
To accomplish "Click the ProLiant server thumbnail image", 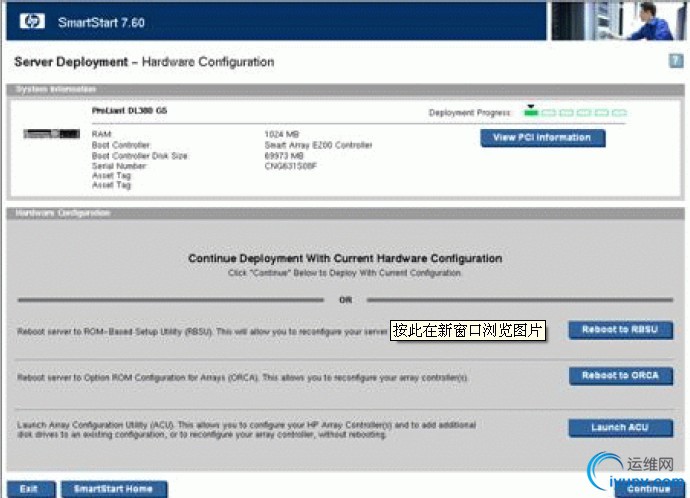I will pyautogui.click(x=51, y=133).
